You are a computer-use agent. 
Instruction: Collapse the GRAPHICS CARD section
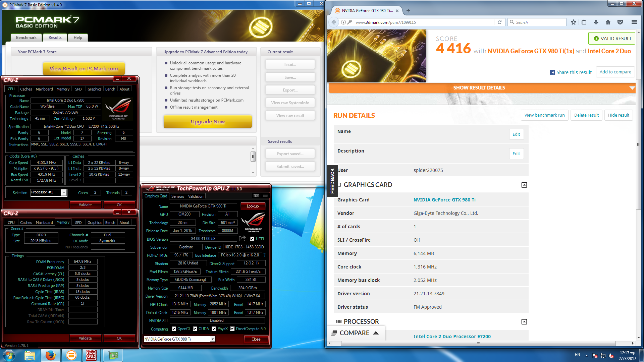524,185
